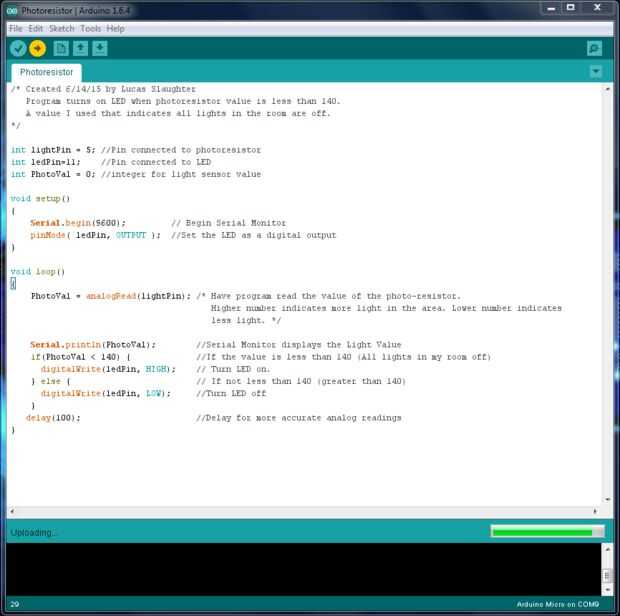Open the Edit menu
Screen dimensions: 620x616
point(35,28)
